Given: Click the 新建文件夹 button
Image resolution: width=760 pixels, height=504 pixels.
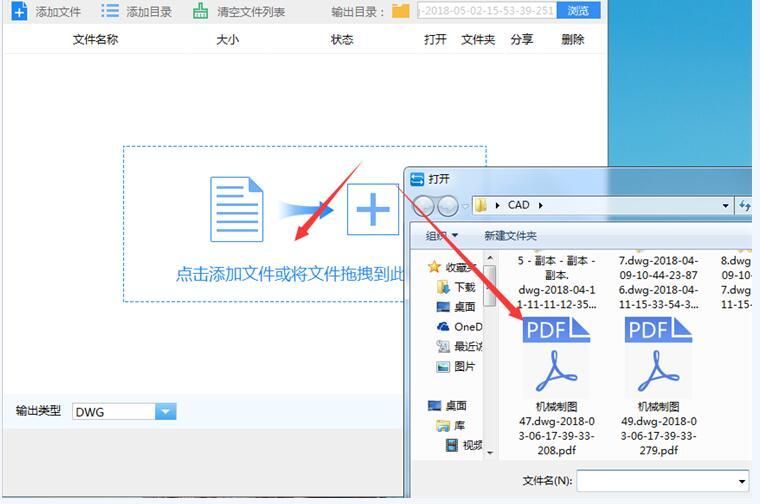Looking at the screenshot, I should tap(510, 236).
